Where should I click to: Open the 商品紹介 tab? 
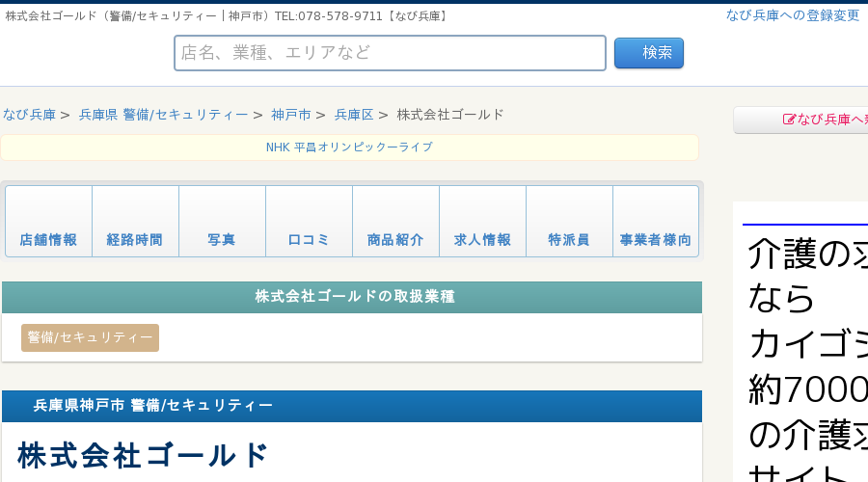tap(395, 222)
